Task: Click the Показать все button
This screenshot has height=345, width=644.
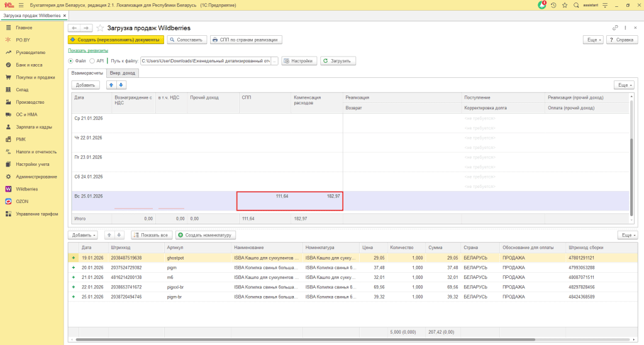Action: [152, 235]
